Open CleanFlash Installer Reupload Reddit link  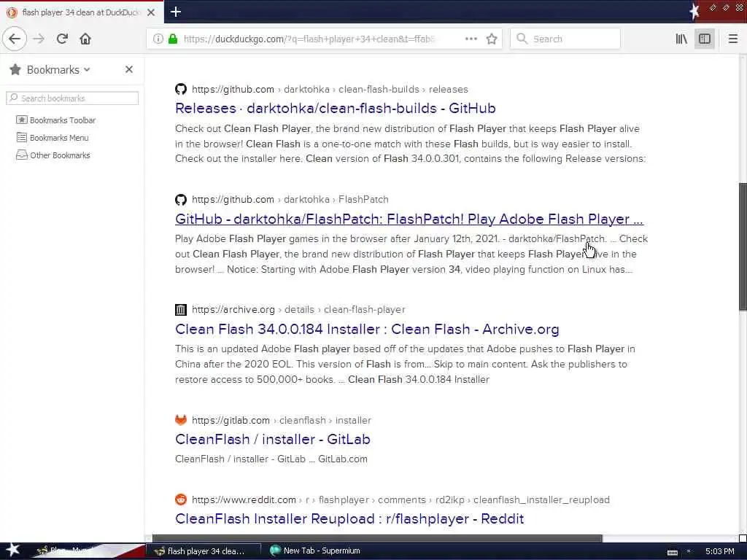pos(349,518)
